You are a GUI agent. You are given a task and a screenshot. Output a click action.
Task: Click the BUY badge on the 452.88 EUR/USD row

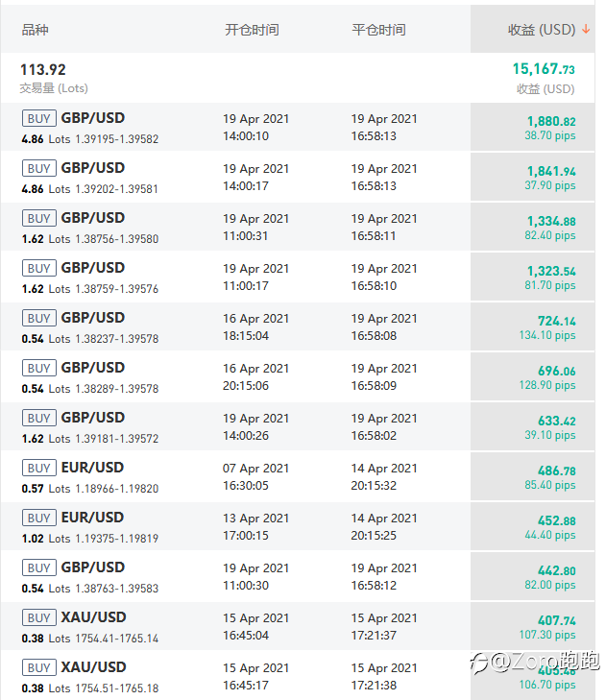pos(39,518)
